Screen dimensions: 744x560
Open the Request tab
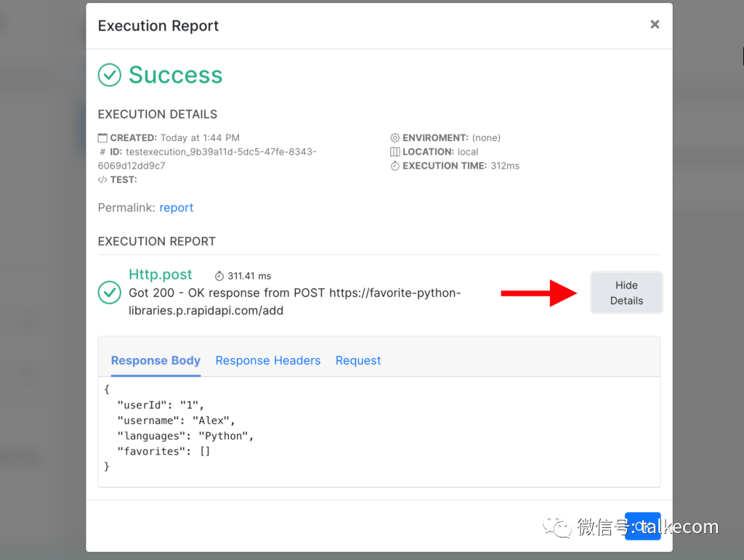tap(358, 360)
